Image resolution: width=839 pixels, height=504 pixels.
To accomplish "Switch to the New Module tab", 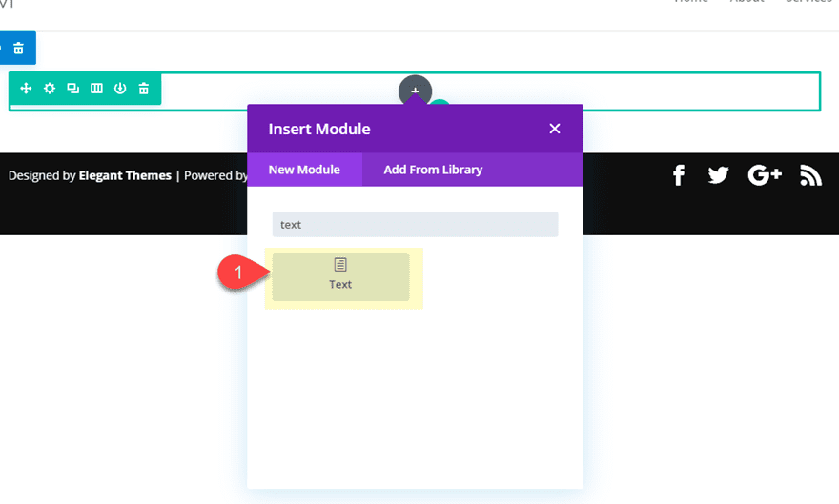I will click(304, 170).
